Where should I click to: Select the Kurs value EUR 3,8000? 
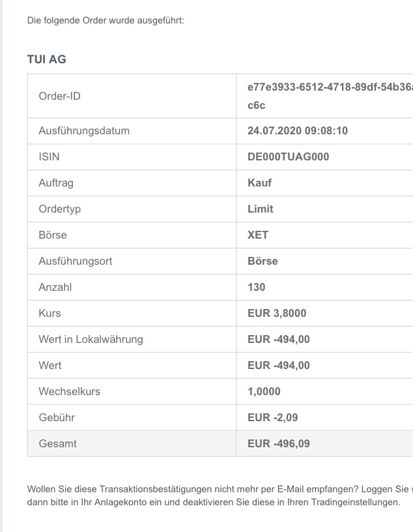(277, 313)
